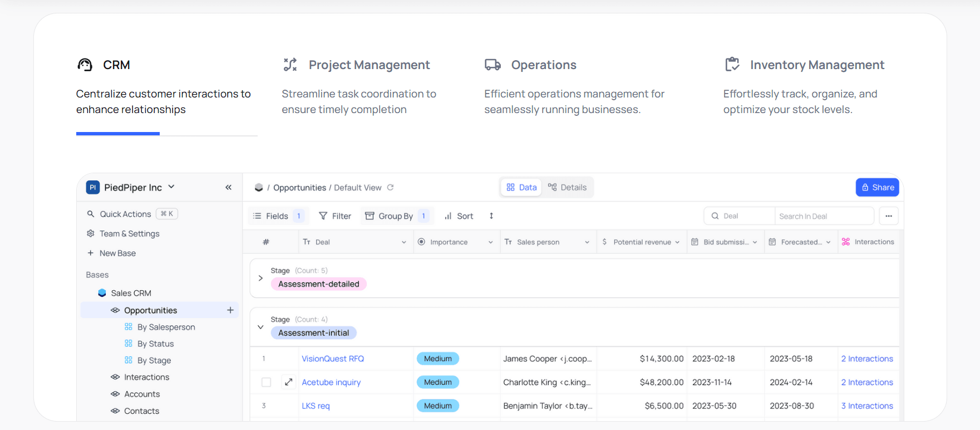Select the Operations feature tab
Image resolution: width=980 pixels, height=430 pixels.
click(574, 87)
